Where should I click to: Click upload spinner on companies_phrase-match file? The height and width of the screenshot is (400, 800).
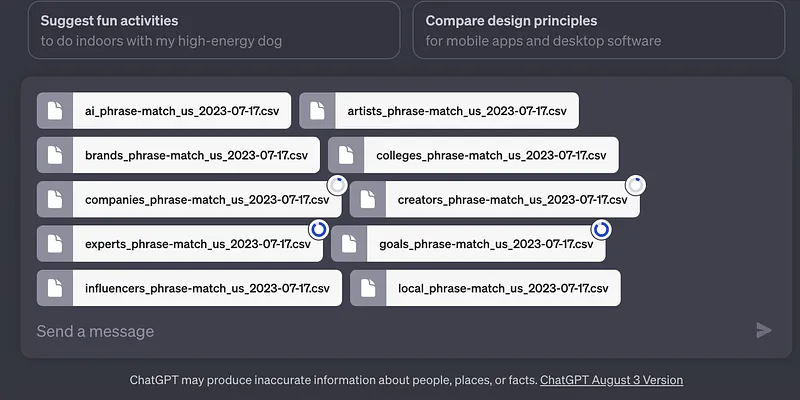337,186
